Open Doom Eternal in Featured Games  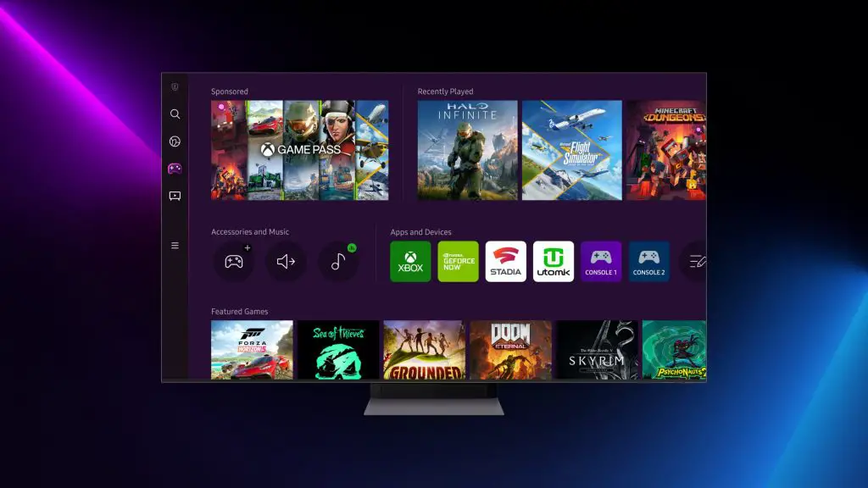(511, 350)
